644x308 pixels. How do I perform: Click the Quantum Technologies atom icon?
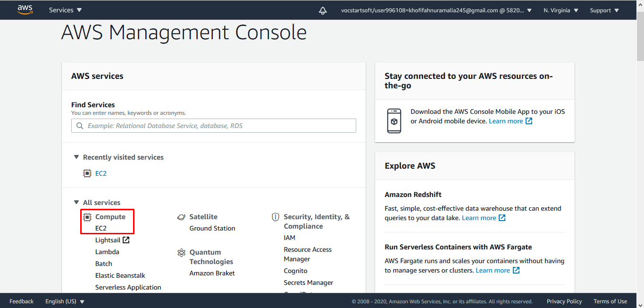coord(181,253)
